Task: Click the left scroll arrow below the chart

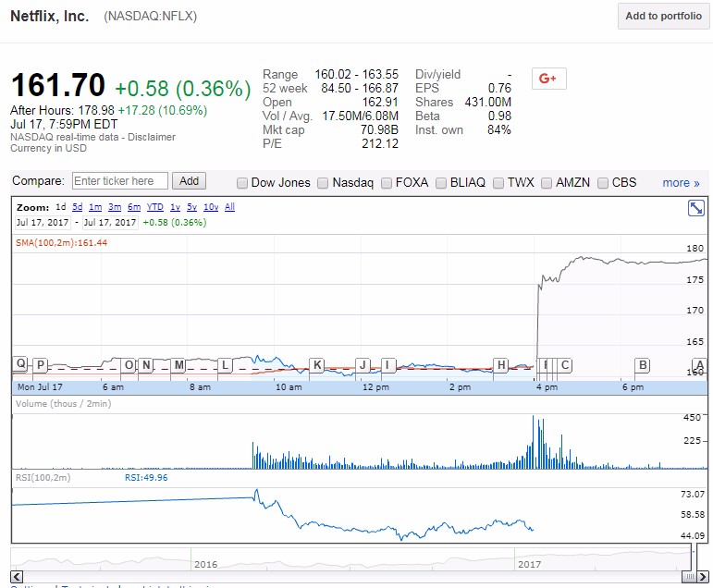Action: click(x=17, y=577)
